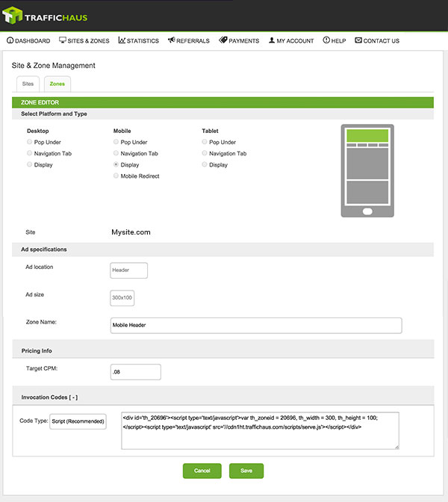The height and width of the screenshot is (502, 448).
Task: Switch to the Sites tab
Action: click(28, 84)
